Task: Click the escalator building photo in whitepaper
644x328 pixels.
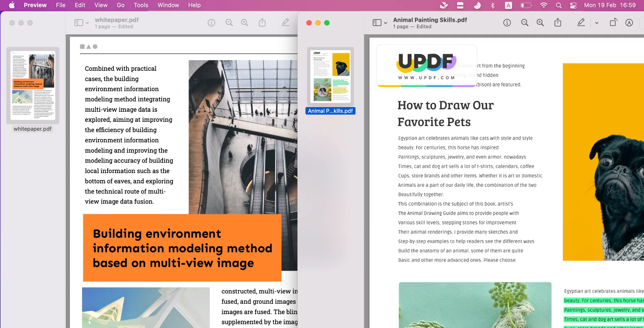Action: click(243, 137)
